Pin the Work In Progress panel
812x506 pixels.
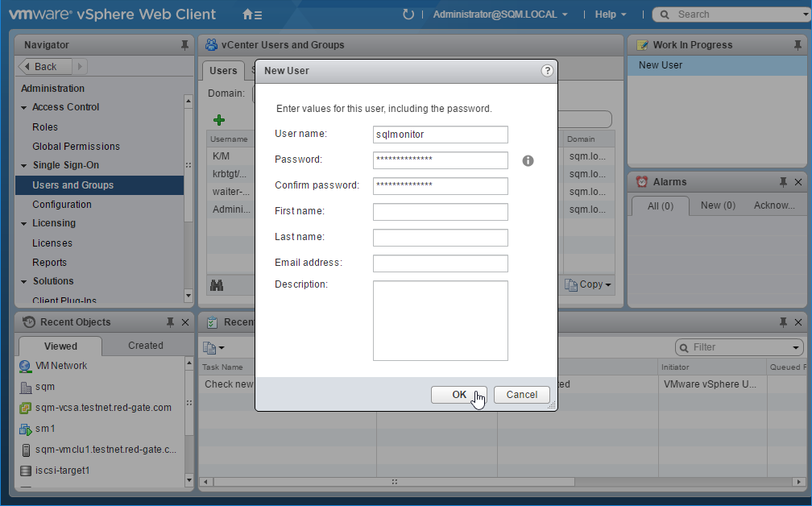(x=797, y=45)
